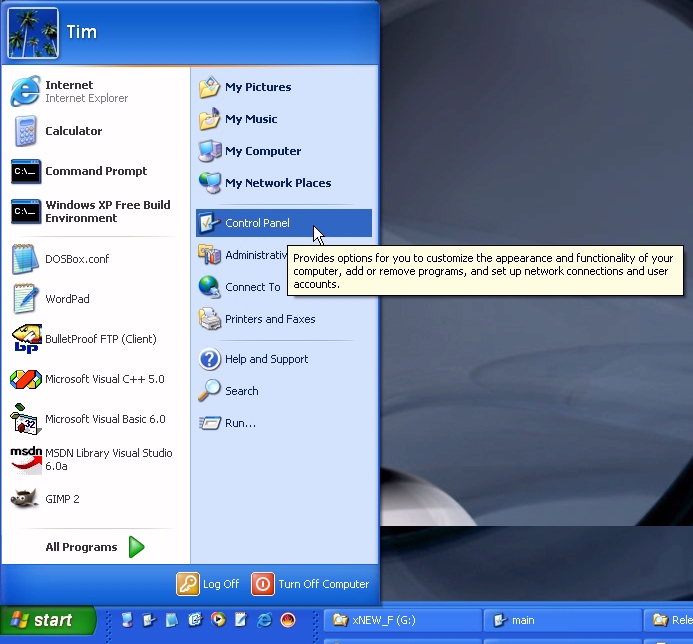Image resolution: width=693 pixels, height=644 pixels.
Task: Switch to the main taskbar window
Action: 563,620
